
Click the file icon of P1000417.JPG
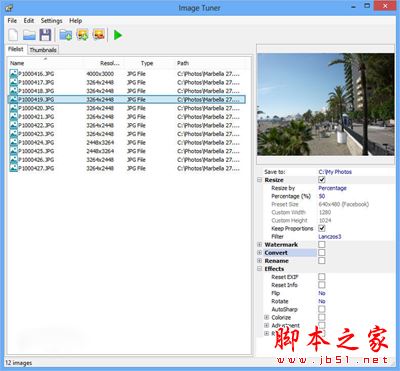[x=14, y=82]
